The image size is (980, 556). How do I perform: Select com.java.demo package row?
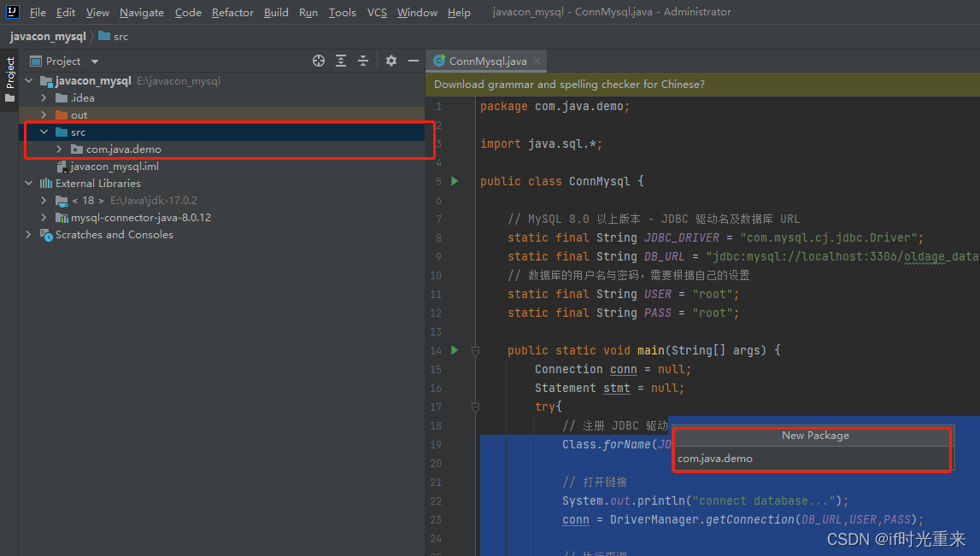[x=222, y=149]
